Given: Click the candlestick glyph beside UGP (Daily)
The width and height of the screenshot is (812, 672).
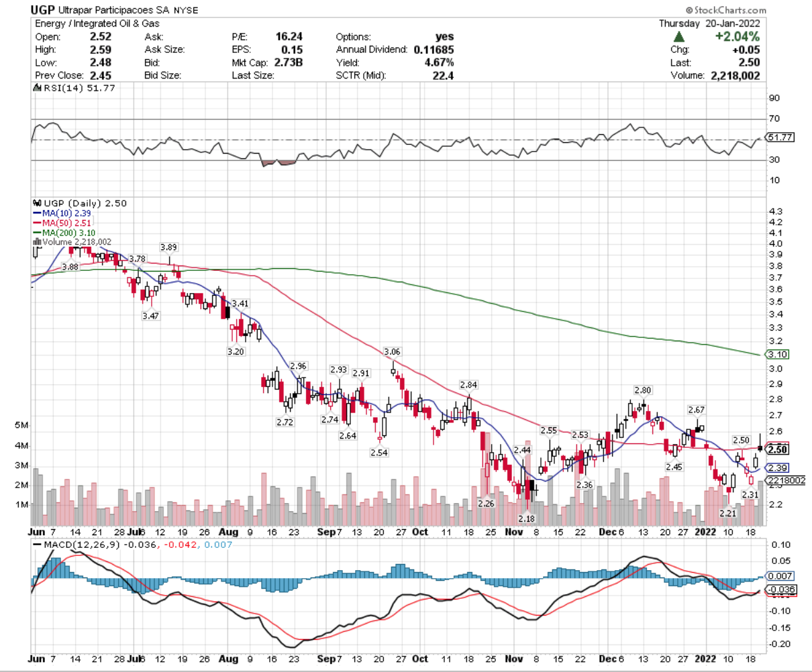Looking at the screenshot, I should coord(38,203).
